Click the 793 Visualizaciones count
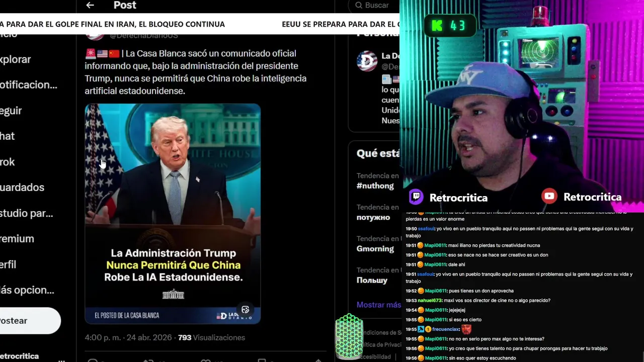This screenshot has width=644, height=362. [x=211, y=337]
